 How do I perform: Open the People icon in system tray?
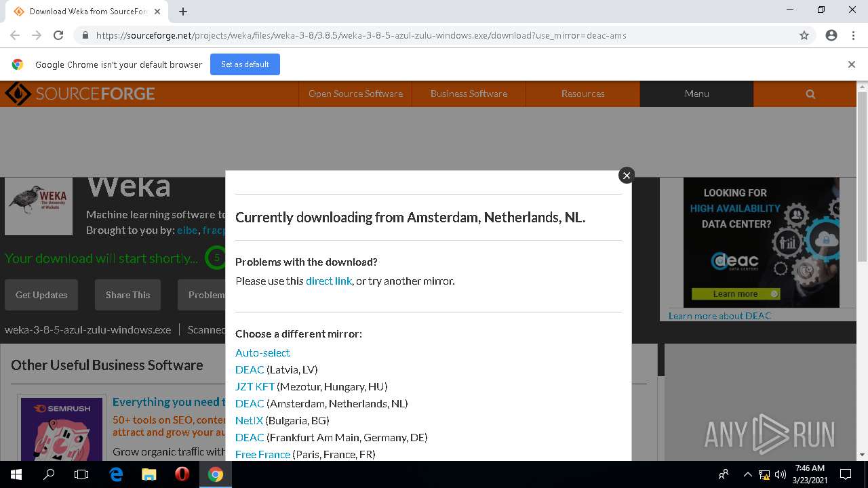(724, 474)
